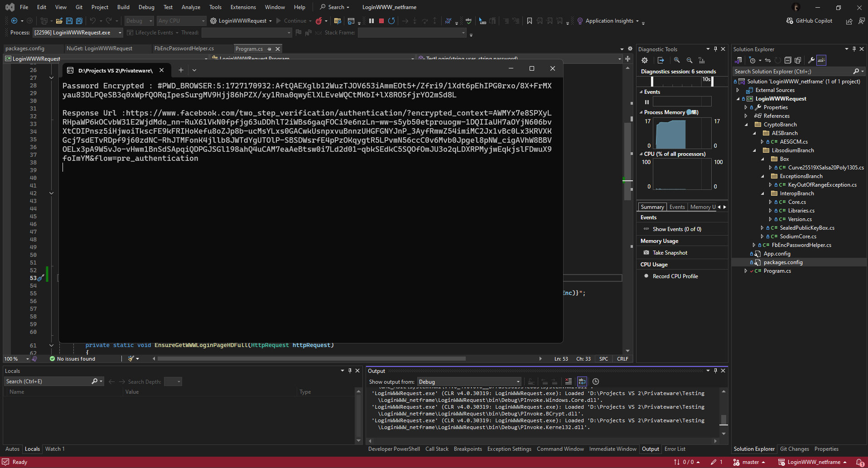The image size is (868, 468).
Task: Click Take Snapshot camera icon
Action: click(x=646, y=253)
